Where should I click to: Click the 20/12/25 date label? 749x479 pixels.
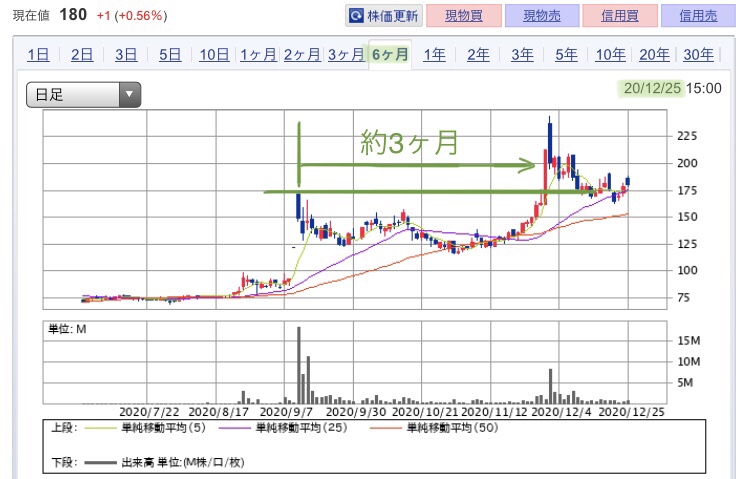652,88
